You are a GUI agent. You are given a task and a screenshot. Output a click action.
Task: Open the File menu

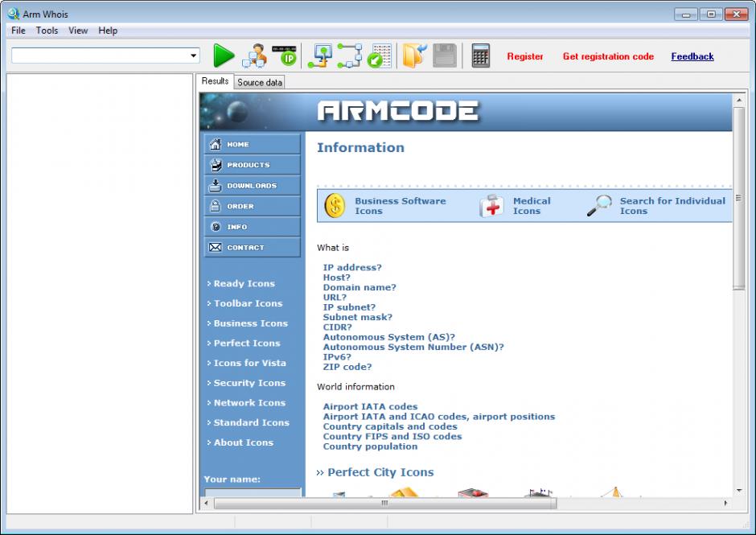pos(18,31)
